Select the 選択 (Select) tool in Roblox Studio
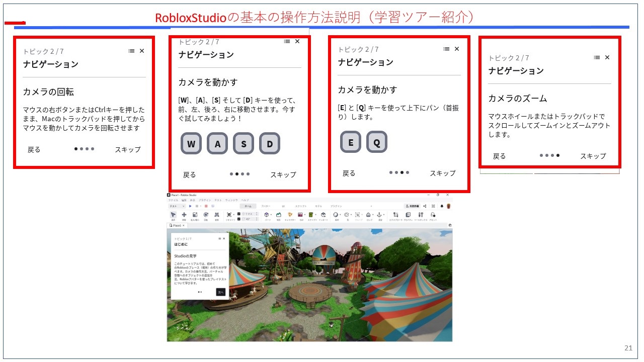This screenshot has width=644, height=362. point(173,215)
